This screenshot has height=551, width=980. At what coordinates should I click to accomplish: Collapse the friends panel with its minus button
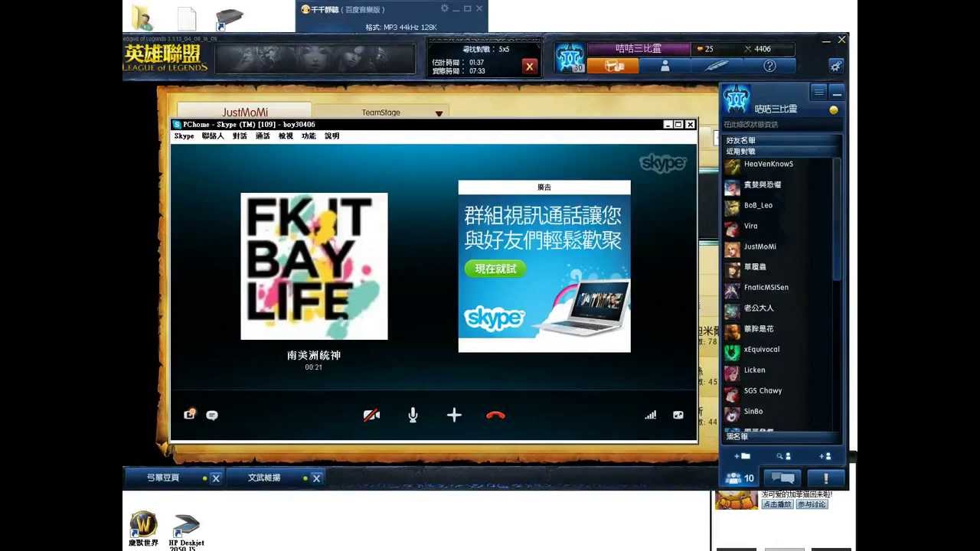pos(837,92)
